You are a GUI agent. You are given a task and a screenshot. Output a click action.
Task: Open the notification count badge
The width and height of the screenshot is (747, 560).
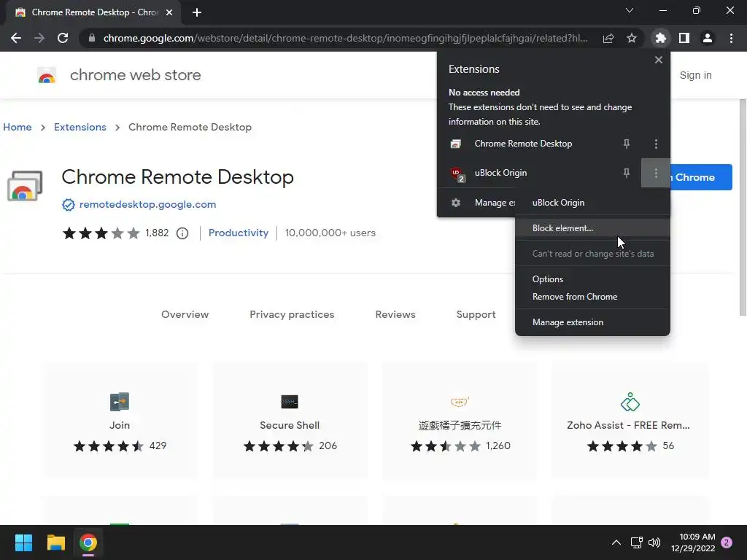pyautogui.click(x=727, y=542)
